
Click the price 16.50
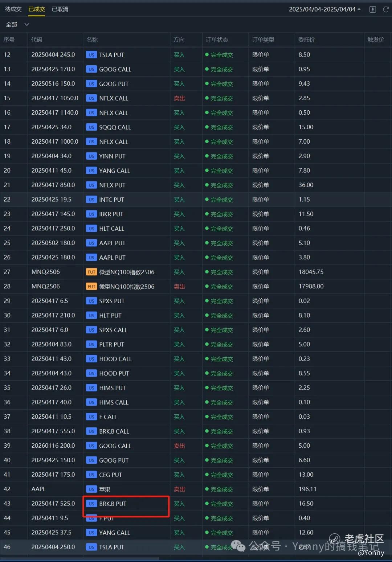(306, 504)
